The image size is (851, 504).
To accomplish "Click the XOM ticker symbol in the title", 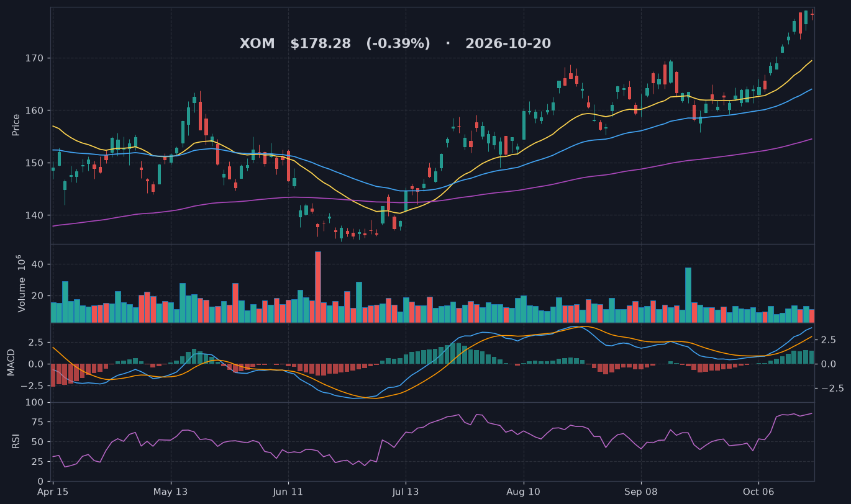I will coord(256,43).
